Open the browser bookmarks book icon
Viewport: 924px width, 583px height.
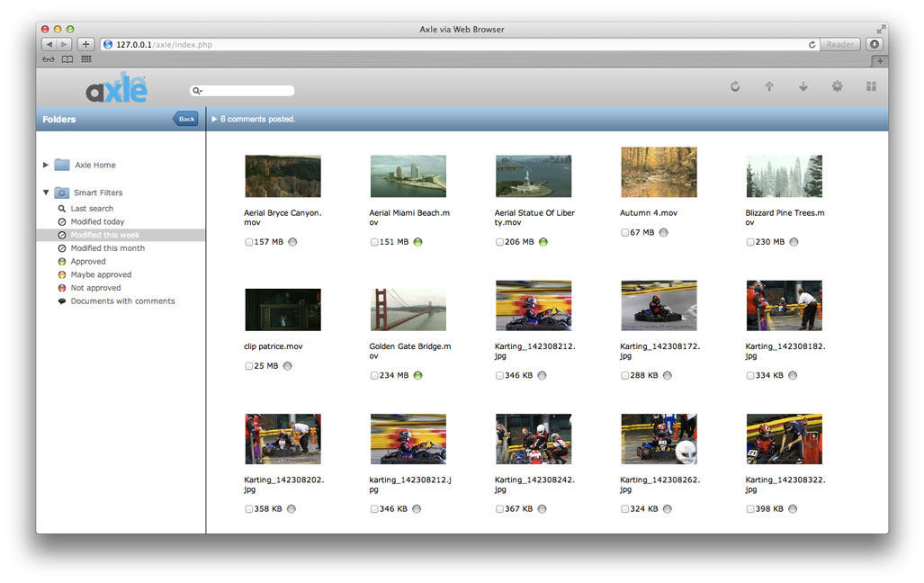(67, 59)
